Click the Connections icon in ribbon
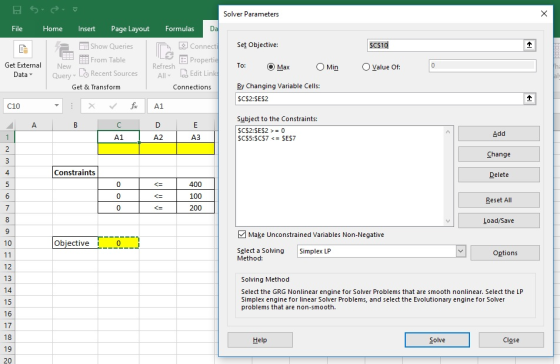 [x=183, y=46]
